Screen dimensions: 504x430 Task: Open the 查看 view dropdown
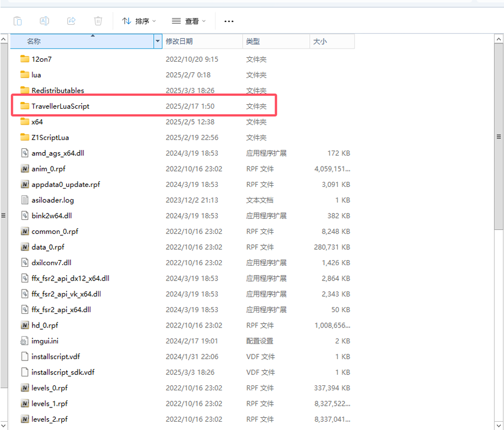[189, 21]
